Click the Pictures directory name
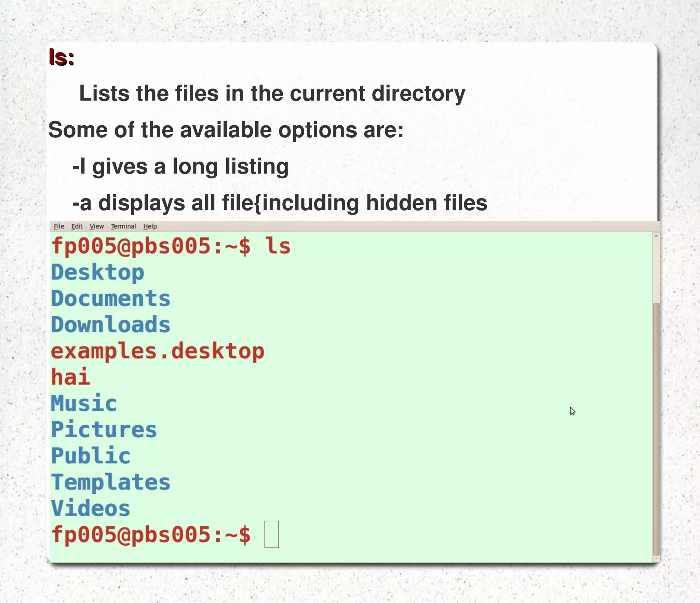The height and width of the screenshot is (603, 700). [x=104, y=430]
